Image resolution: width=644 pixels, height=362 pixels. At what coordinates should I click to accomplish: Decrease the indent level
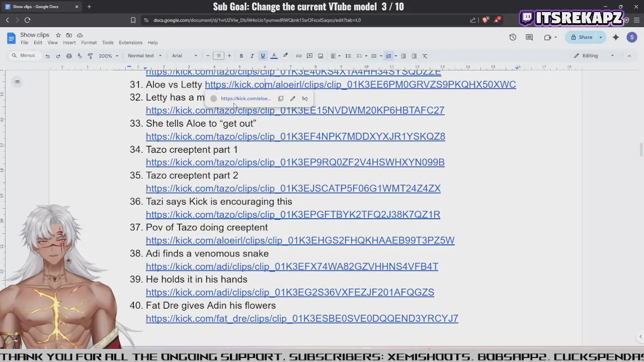403,56
